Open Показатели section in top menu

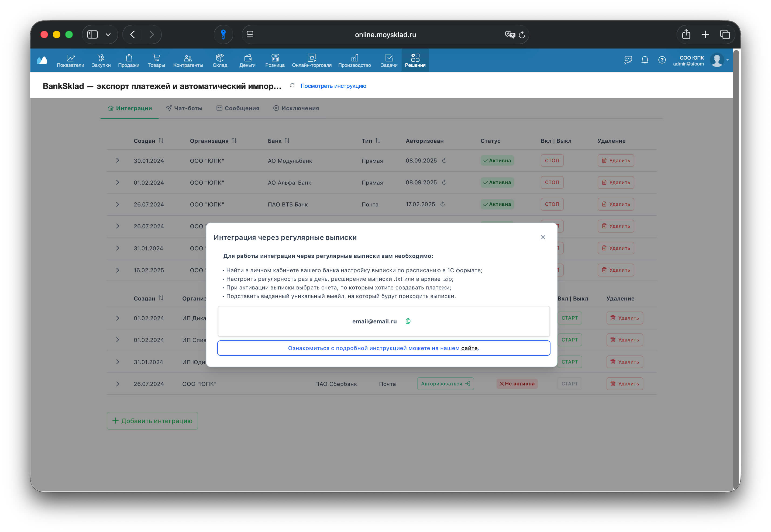(70, 60)
